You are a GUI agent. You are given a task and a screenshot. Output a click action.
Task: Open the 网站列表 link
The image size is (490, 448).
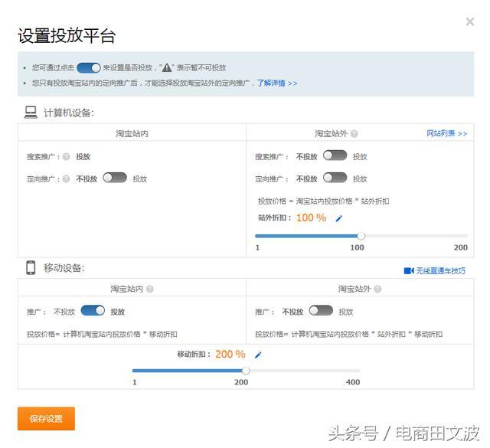[x=446, y=133]
